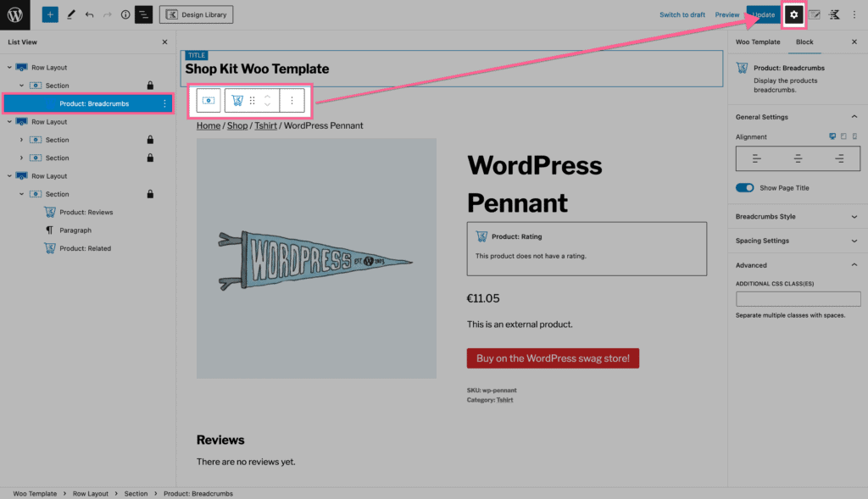Screen dimensions: 868x499
Task: Expand the Breadcrumbs Style section
Action: [797, 216]
